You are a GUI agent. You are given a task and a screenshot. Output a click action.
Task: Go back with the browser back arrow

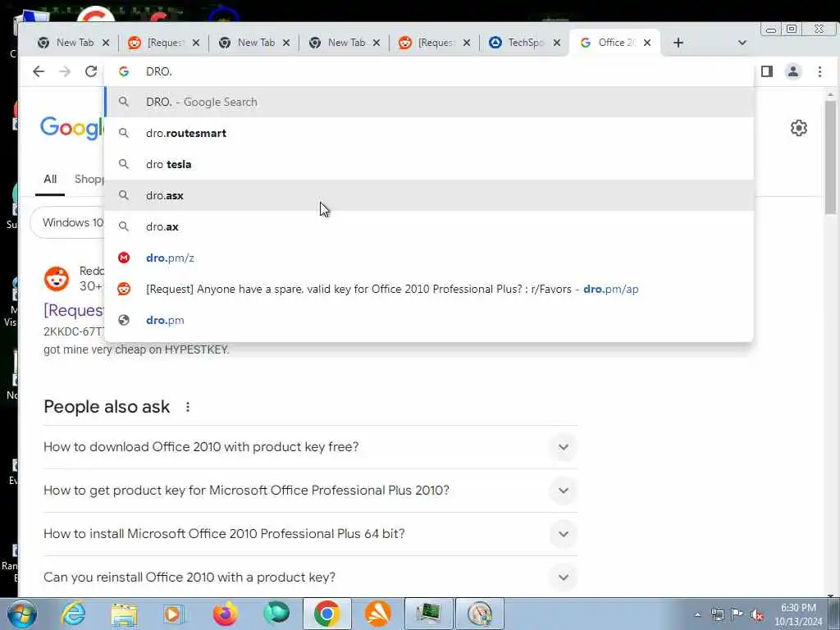(x=38, y=71)
